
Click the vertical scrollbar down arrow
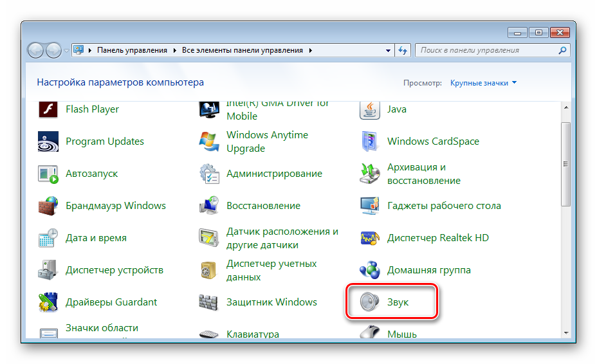[566, 332]
